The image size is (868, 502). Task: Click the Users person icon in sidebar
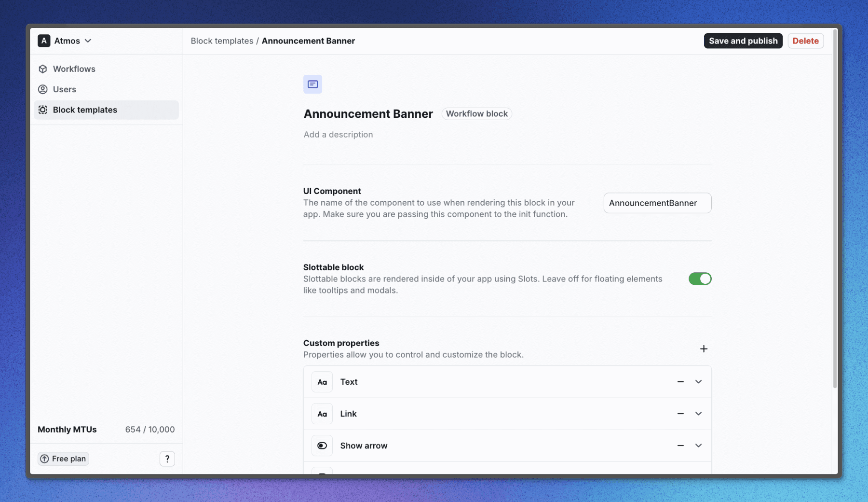tap(43, 89)
